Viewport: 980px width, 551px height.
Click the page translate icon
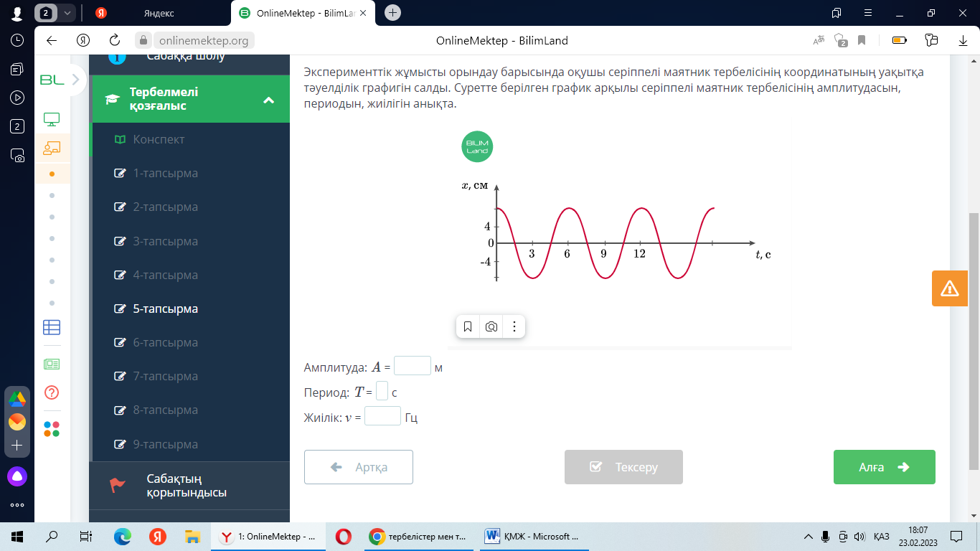(819, 41)
